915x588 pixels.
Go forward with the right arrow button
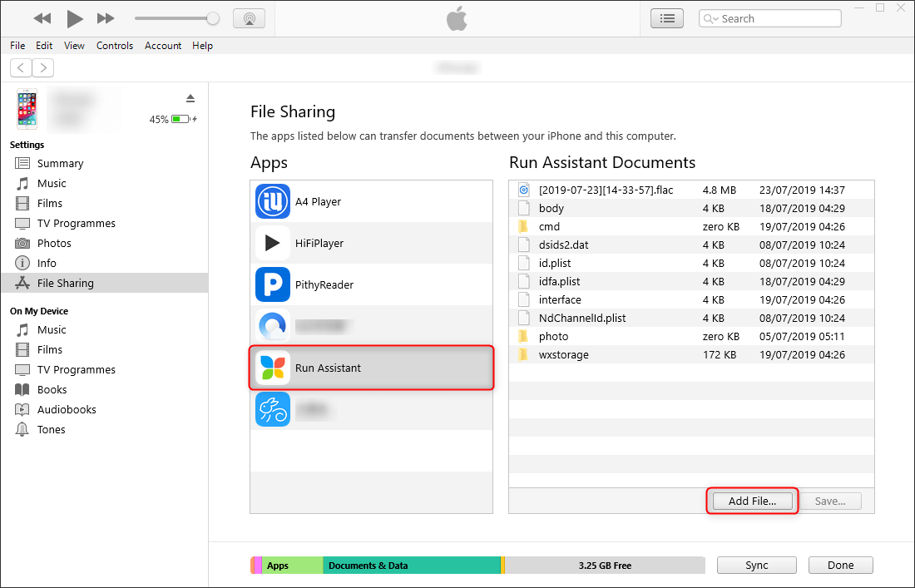43,67
